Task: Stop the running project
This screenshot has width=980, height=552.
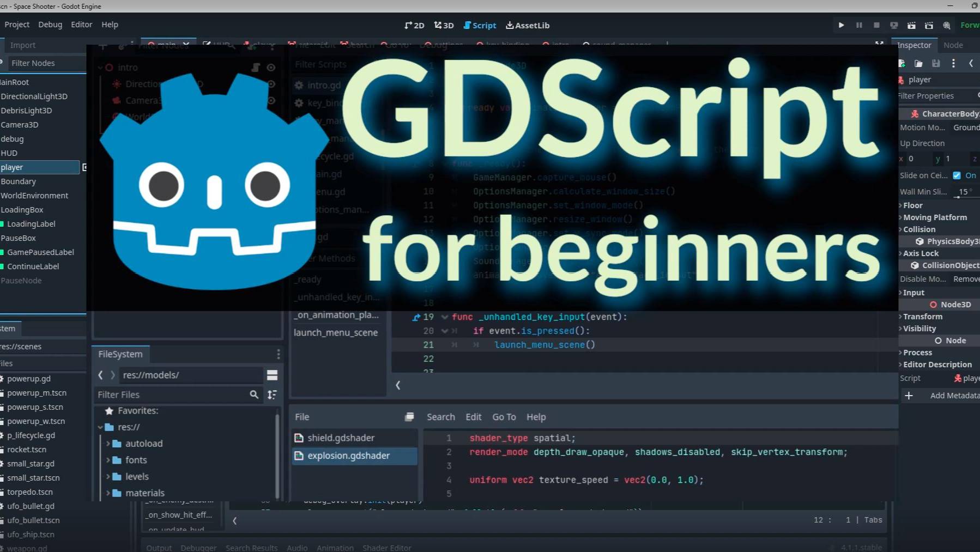Action: pos(877,25)
